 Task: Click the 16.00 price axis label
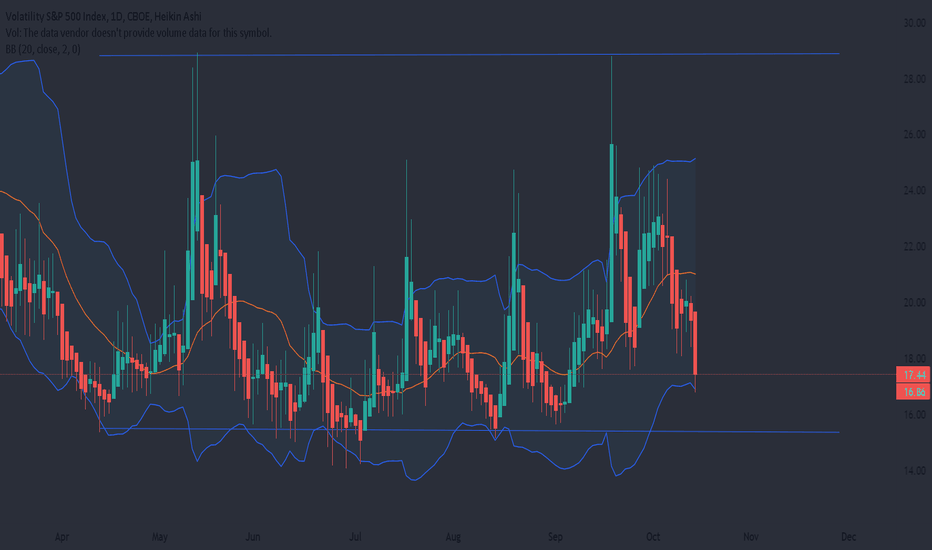pos(914,414)
